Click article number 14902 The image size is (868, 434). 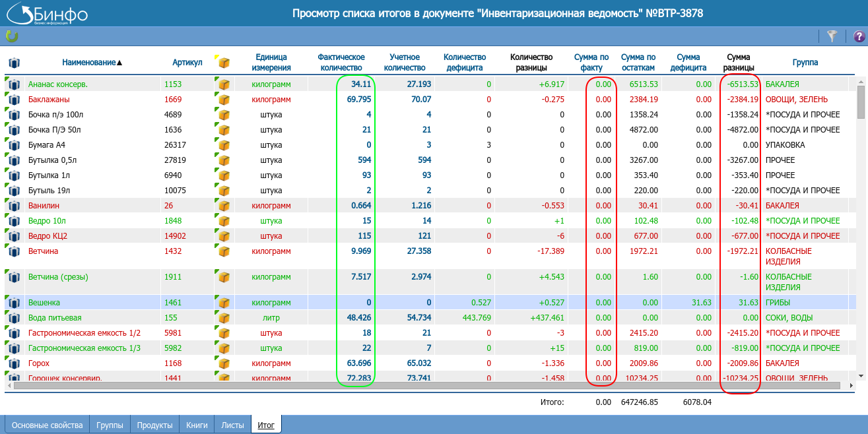[x=175, y=236]
